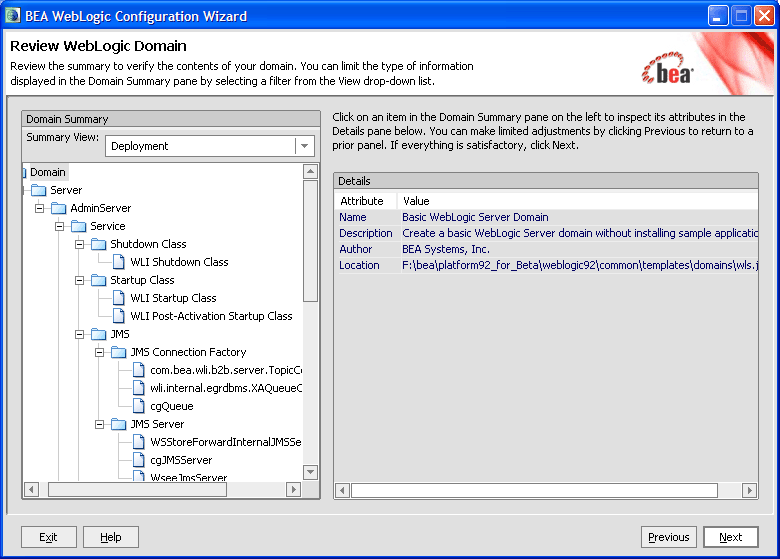Viewport: 780px width, 559px height.
Task: Click the cgJMSServer document icon
Action: 139,460
